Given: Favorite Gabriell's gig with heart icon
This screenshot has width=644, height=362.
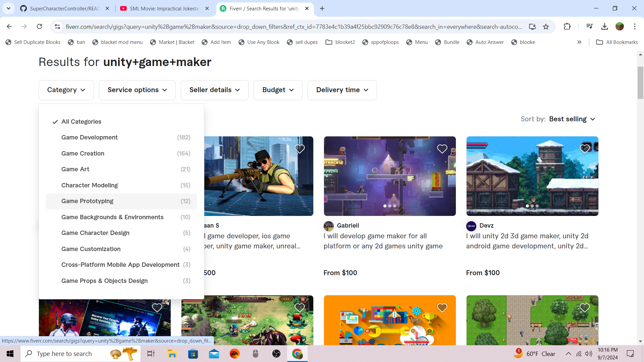Looking at the screenshot, I should pyautogui.click(x=442, y=149).
